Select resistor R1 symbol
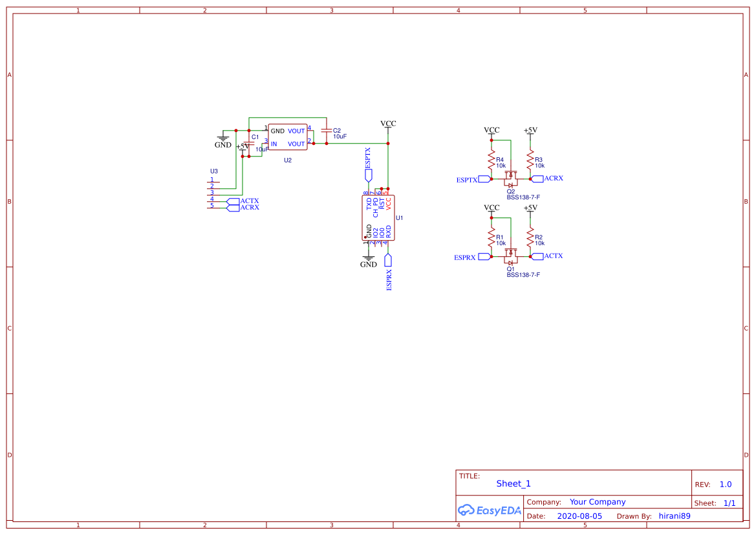This screenshot has width=756, height=535. (x=491, y=237)
